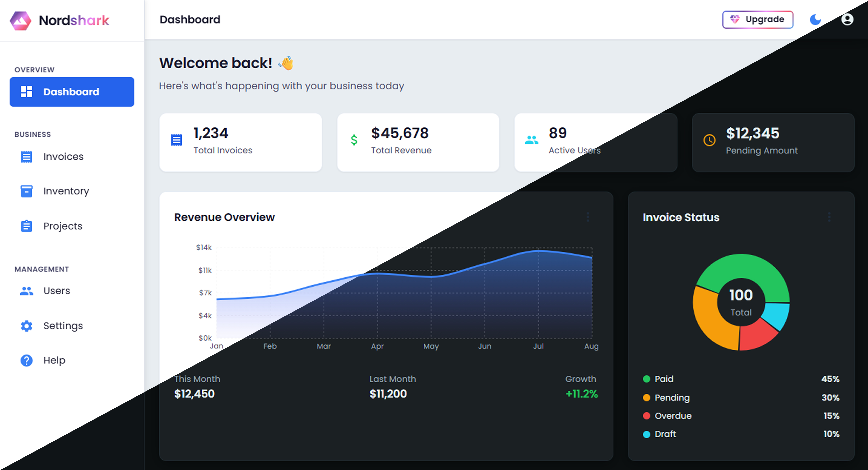
Task: Click the "100" total in donut center
Action: tap(741, 295)
